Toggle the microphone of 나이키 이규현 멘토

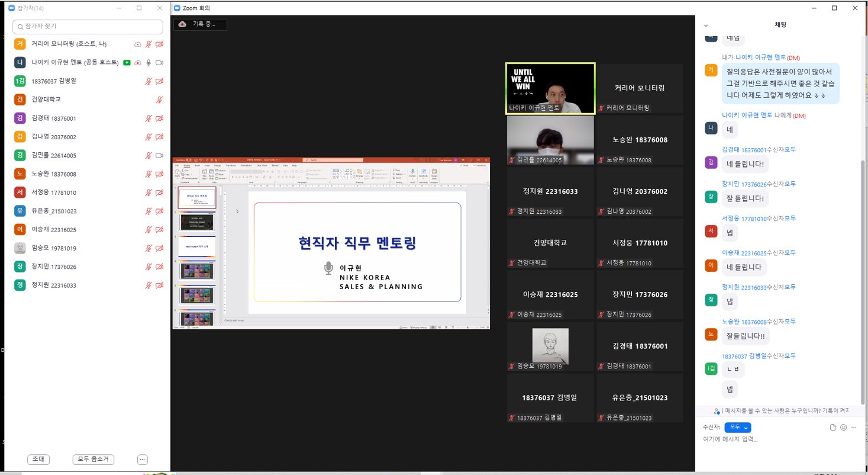tap(149, 63)
